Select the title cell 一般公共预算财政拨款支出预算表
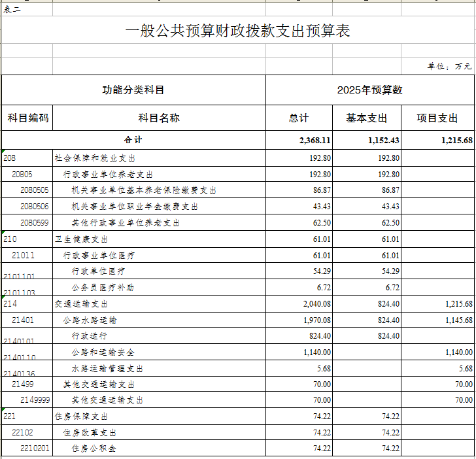Screen dimensions: 476x459 [x=238, y=30]
